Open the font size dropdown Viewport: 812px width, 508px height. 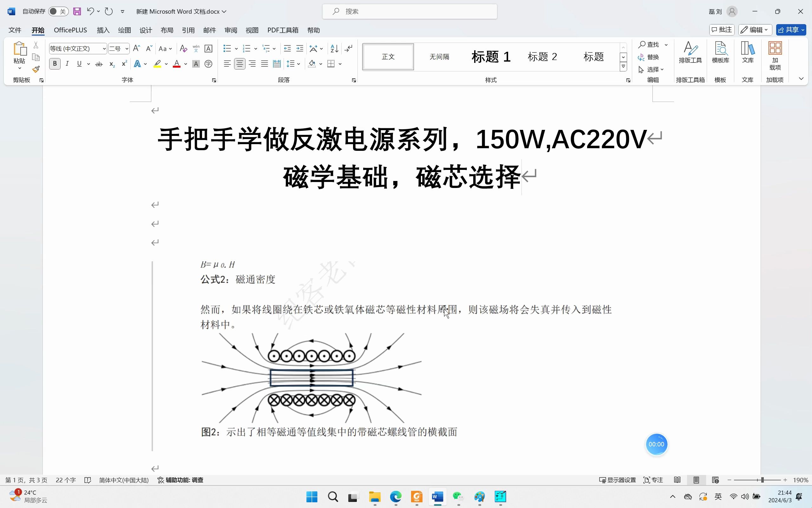click(x=127, y=49)
